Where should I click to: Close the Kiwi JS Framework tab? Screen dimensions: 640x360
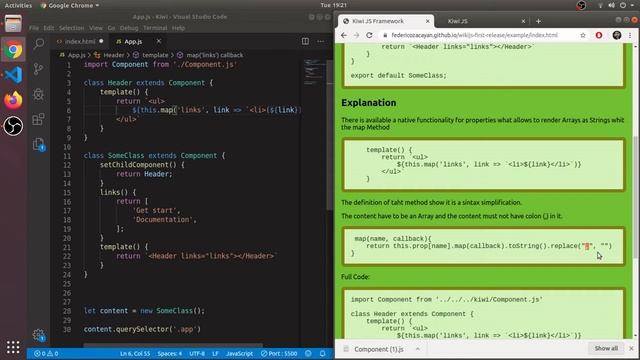click(x=428, y=21)
